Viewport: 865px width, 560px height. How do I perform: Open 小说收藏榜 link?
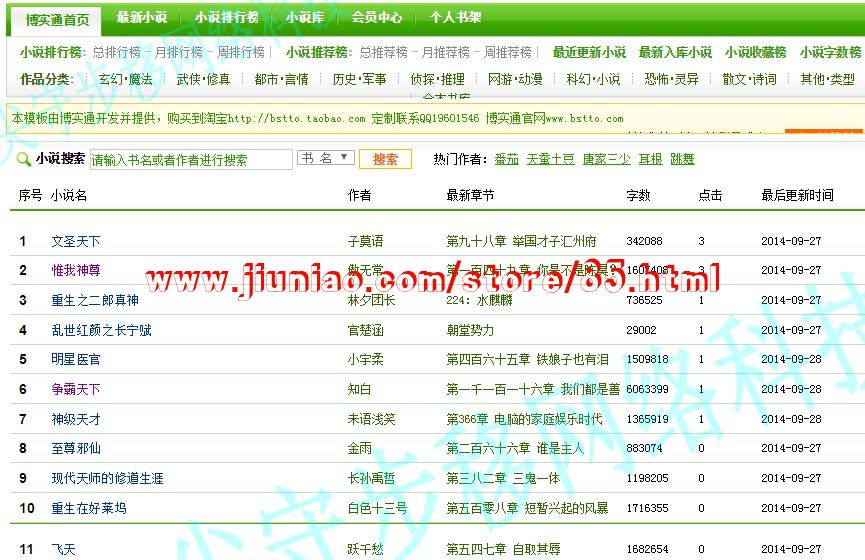click(755, 52)
